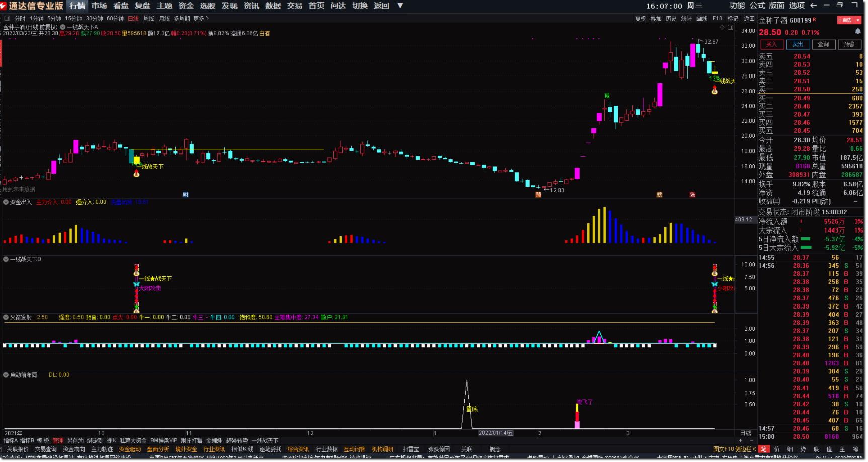Click the 买入 button
This screenshot has height=462, width=868.
point(771,44)
